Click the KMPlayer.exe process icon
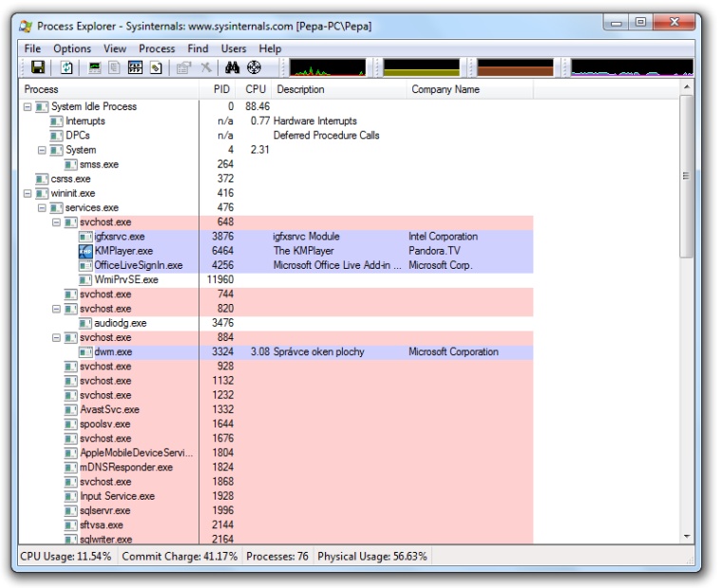This screenshot has height=588, width=722. [x=85, y=251]
